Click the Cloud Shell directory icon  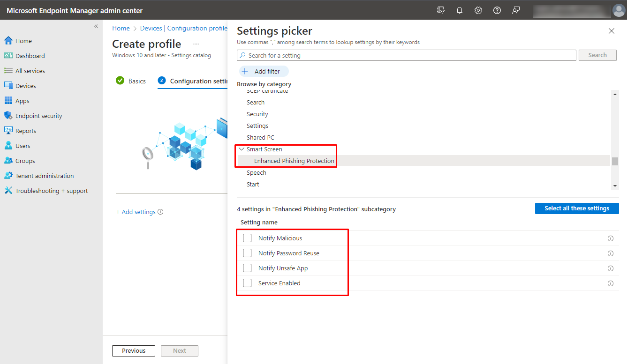tap(441, 10)
